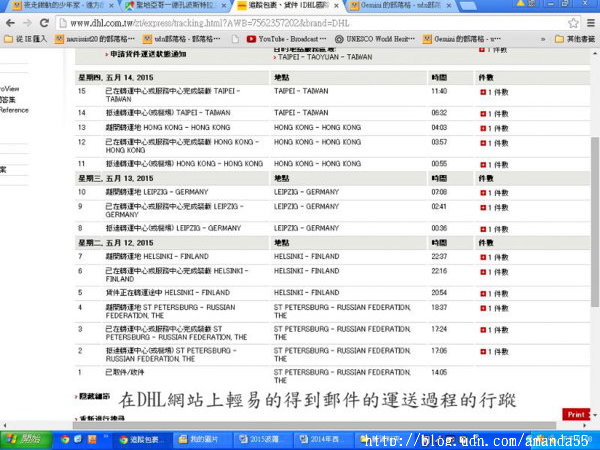Show hidden bookmarks with the » chevron
The width and height of the screenshot is (600, 450).
coord(543,39)
